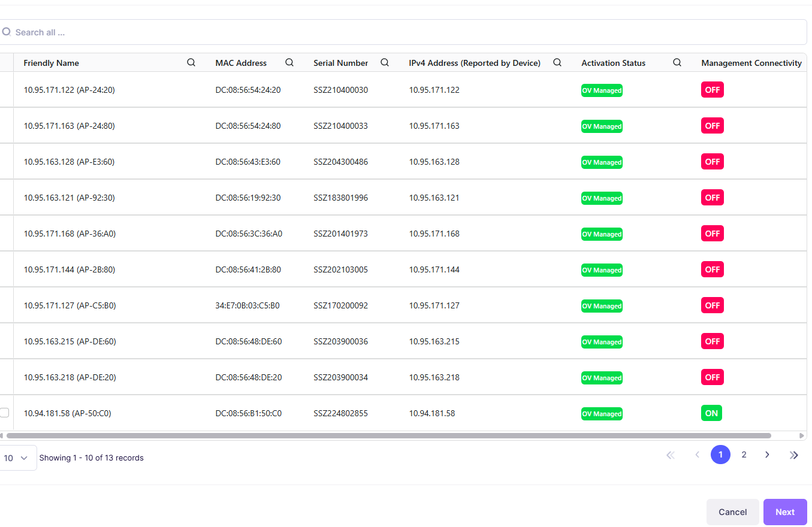
Task: Click MAC address DC:08:56:48:DE:60
Action: coord(249,341)
